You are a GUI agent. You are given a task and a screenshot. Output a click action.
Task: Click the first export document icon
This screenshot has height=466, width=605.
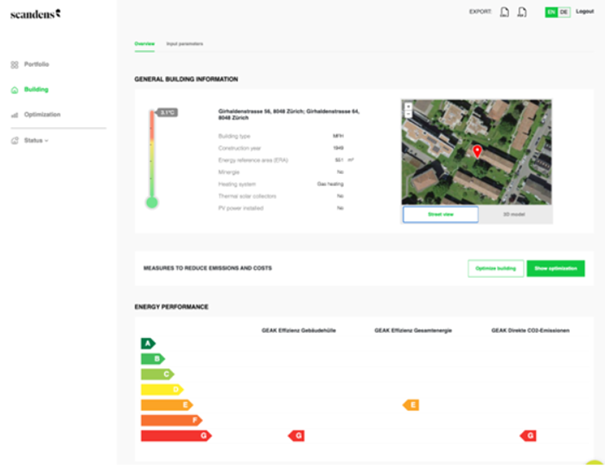coord(506,12)
